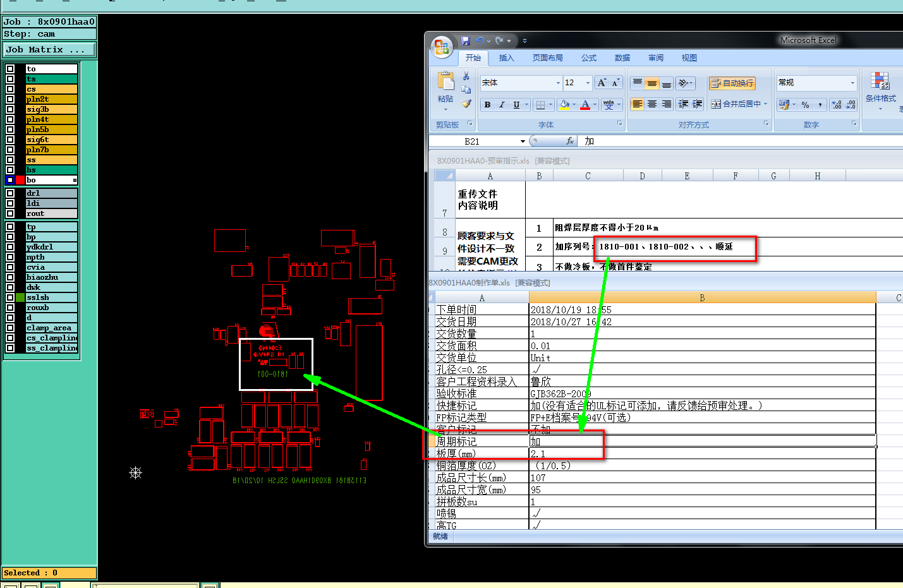
Task: Expand the font group dialog launcher
Action: click(x=619, y=124)
